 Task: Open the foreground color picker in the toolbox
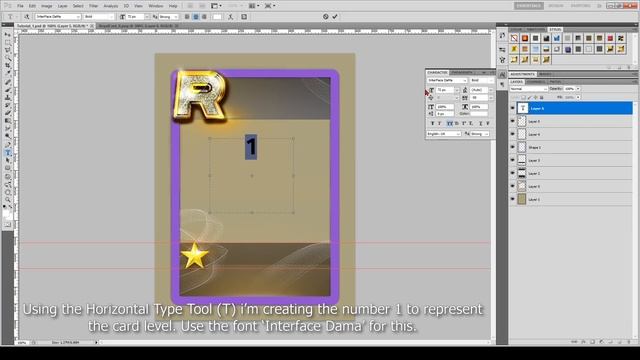6,212
